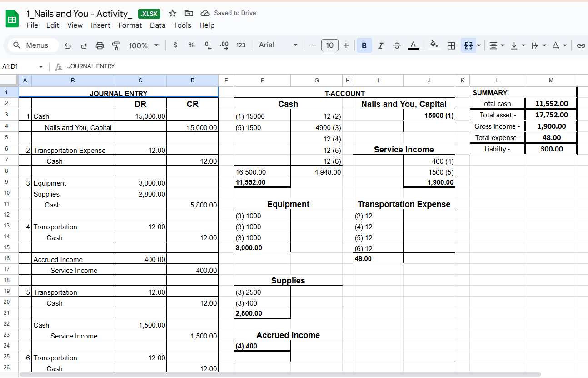Open the borders menu
Screen dimensions: 588x378
(x=451, y=45)
